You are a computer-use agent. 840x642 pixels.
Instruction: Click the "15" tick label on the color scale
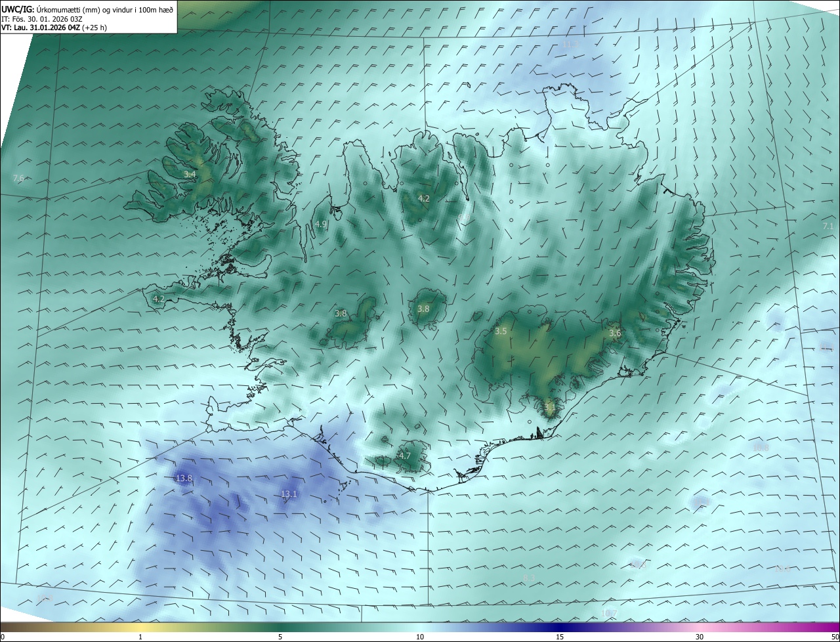coord(560,637)
